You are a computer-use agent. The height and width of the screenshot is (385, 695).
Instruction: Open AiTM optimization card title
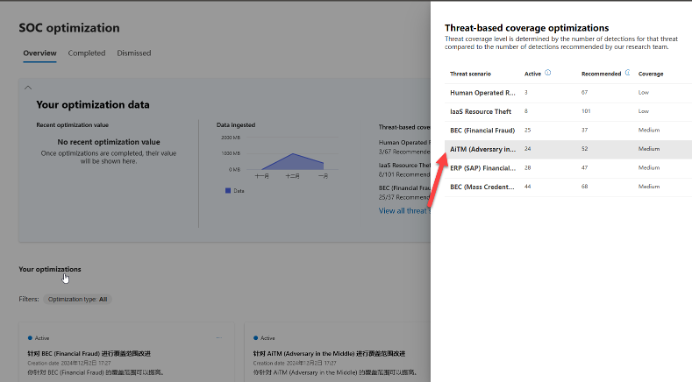coord(329,354)
